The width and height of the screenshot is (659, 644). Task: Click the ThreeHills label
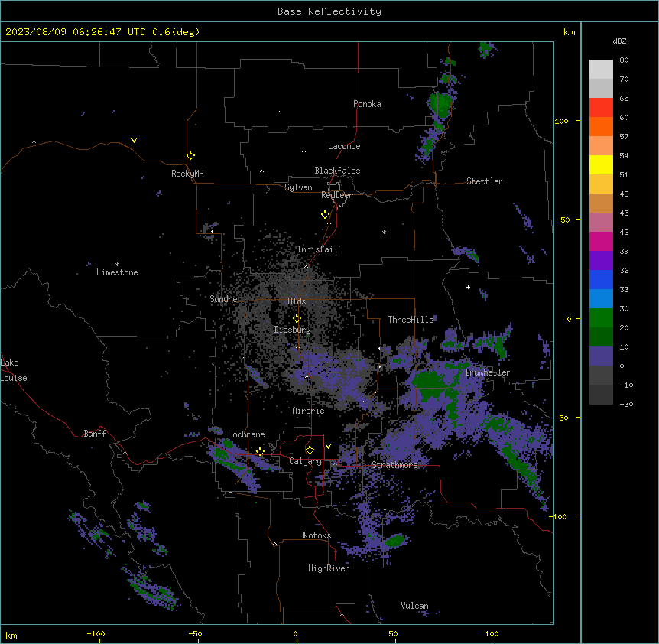pyautogui.click(x=411, y=320)
